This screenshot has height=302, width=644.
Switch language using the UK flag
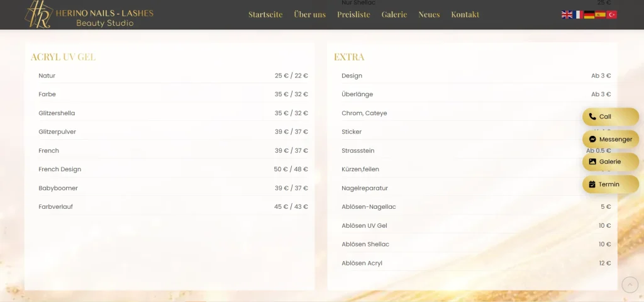567,14
